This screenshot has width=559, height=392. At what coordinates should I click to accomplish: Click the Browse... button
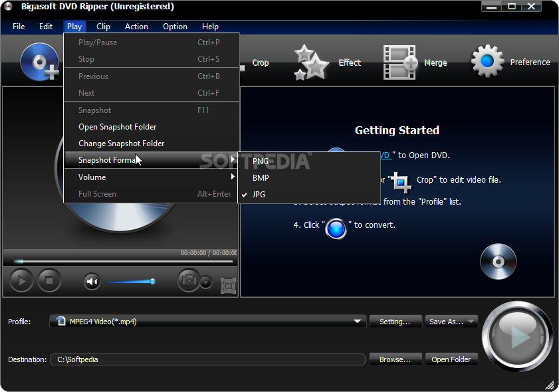[x=395, y=359]
